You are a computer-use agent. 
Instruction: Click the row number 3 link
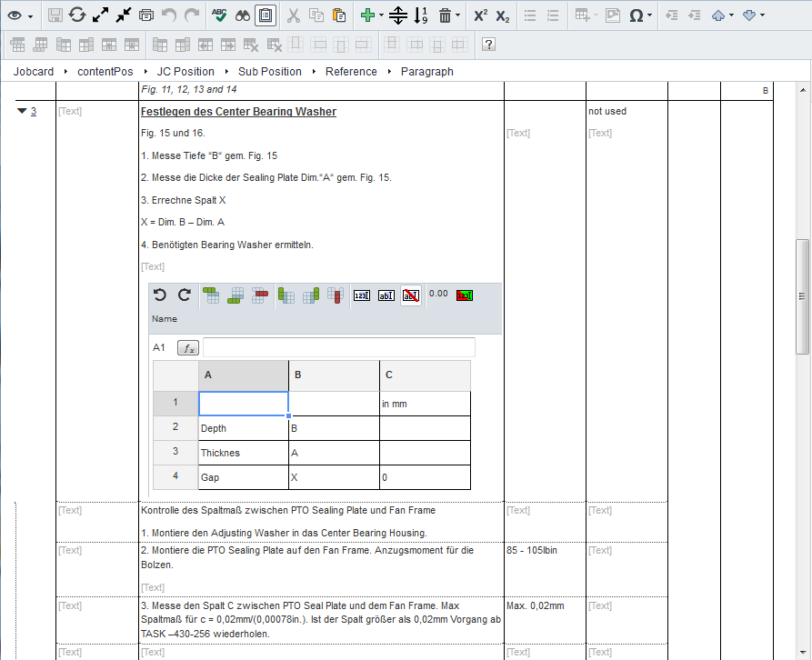[x=34, y=111]
